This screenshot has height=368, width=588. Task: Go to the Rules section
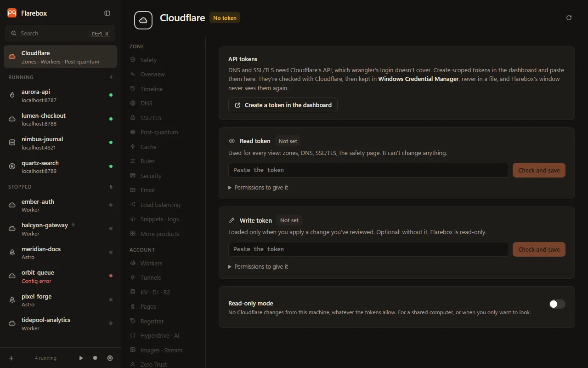(163, 161)
